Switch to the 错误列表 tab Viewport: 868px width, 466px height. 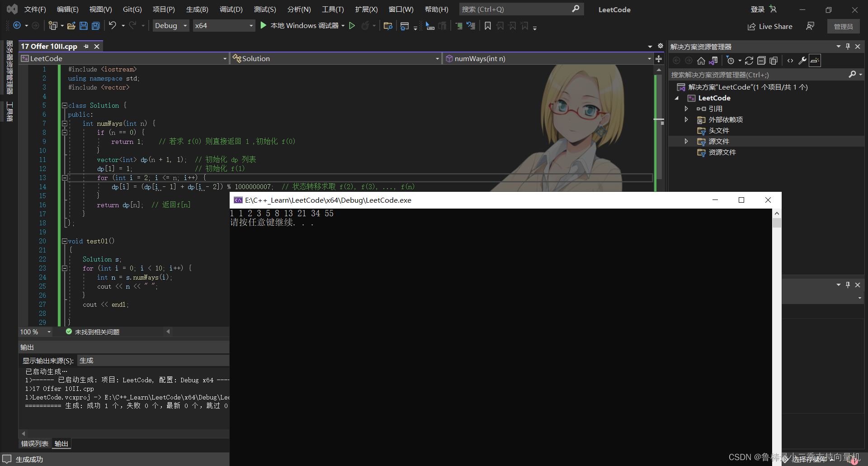point(34,444)
